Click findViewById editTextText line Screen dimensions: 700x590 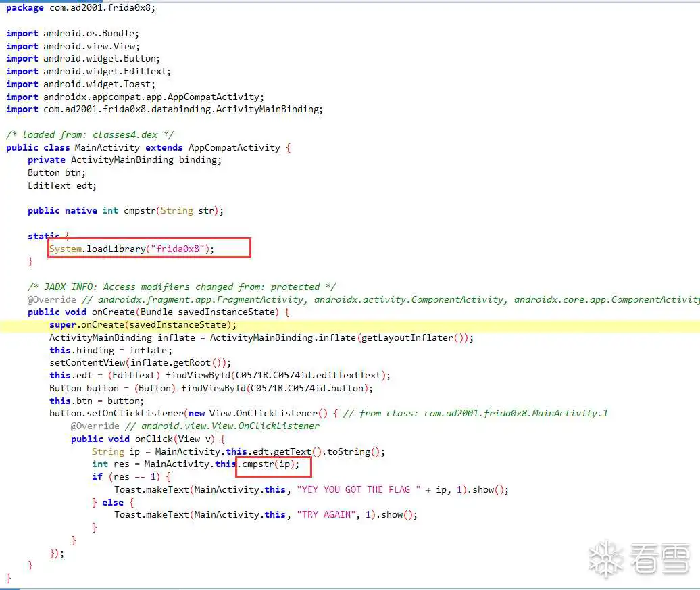pos(220,376)
